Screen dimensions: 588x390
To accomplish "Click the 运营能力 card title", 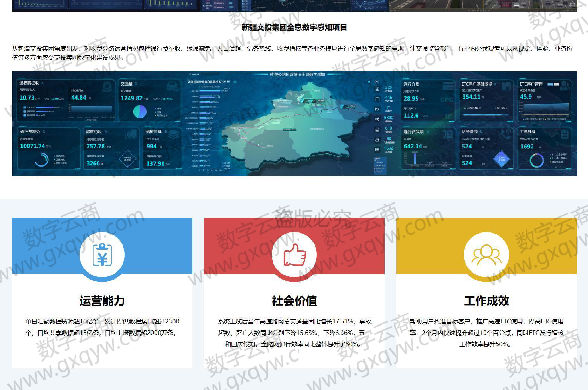I will (x=102, y=301).
